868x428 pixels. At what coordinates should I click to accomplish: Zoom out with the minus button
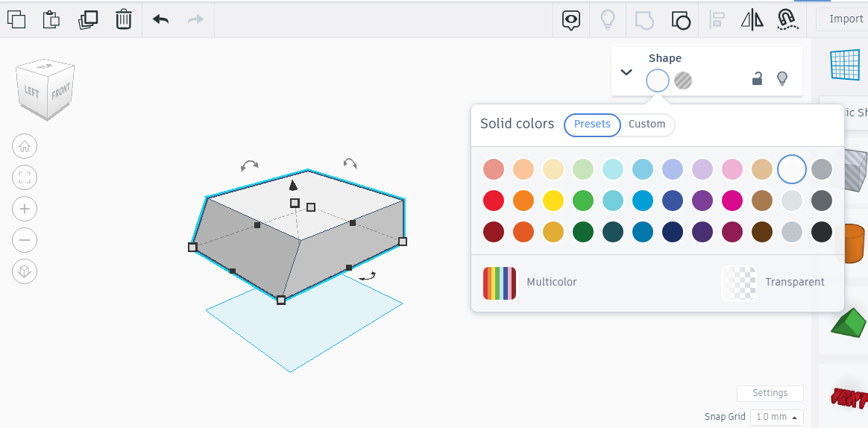pyautogui.click(x=25, y=240)
